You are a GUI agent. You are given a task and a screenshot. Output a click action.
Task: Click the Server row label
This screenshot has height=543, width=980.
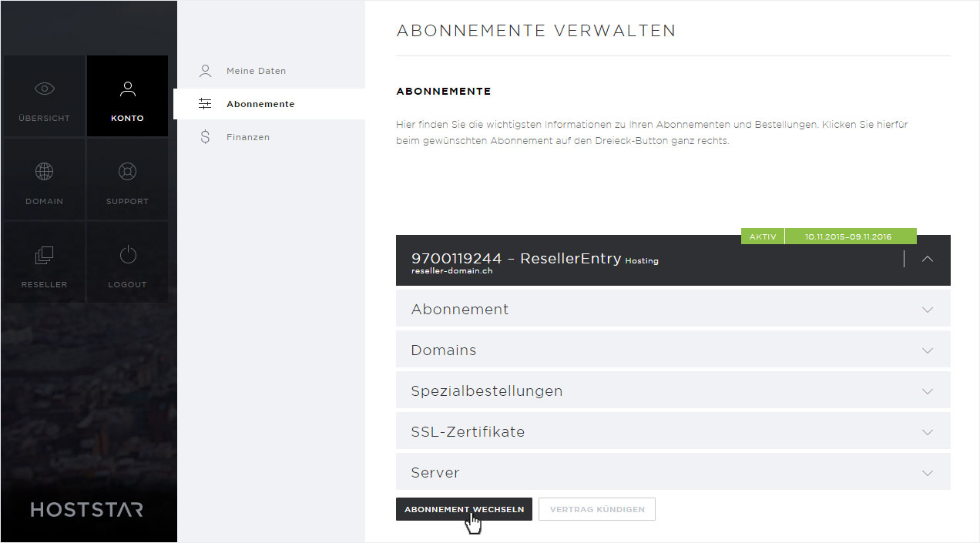pos(435,472)
